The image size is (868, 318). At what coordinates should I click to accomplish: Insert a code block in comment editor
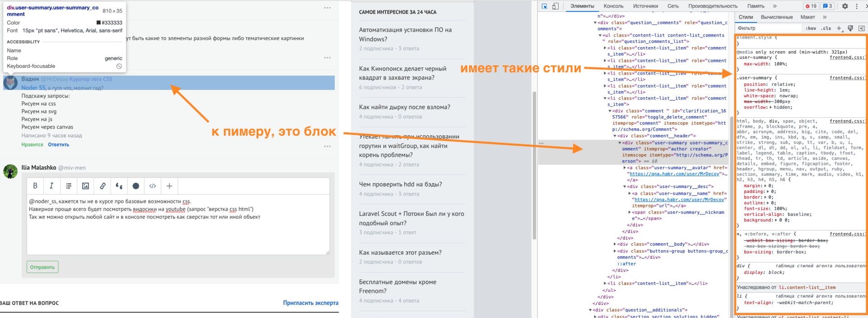point(153,186)
